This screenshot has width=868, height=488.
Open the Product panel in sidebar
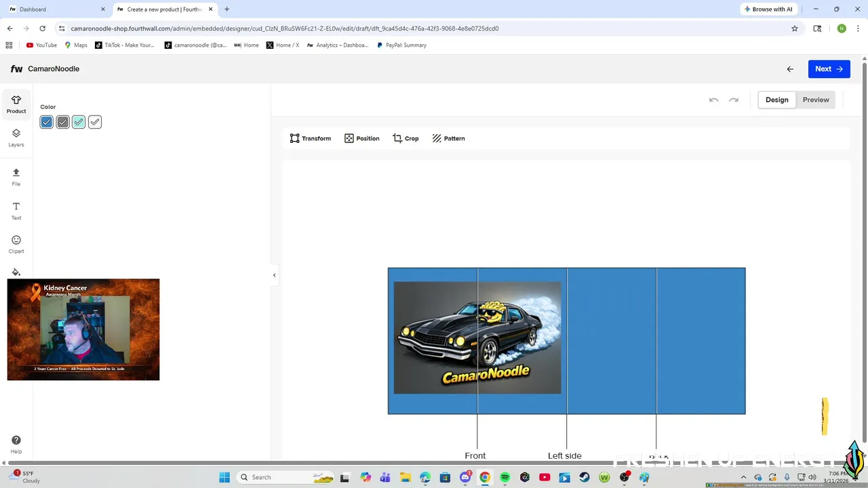click(16, 104)
